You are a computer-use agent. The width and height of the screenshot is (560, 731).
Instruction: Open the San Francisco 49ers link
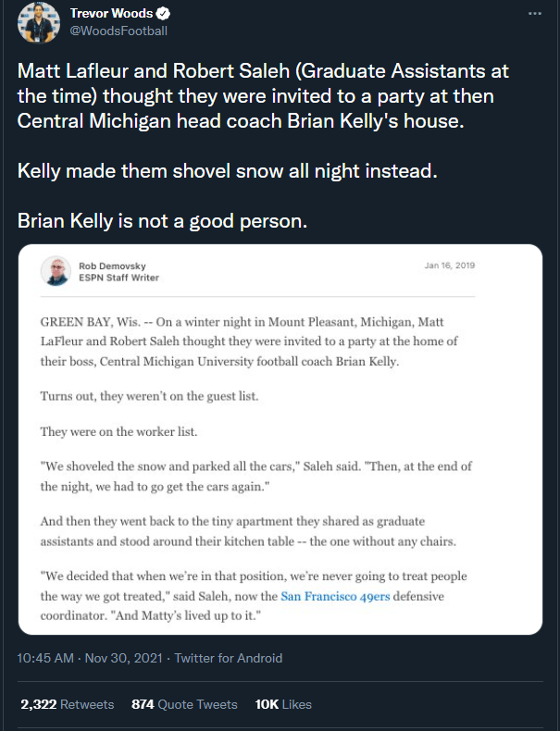click(x=344, y=595)
